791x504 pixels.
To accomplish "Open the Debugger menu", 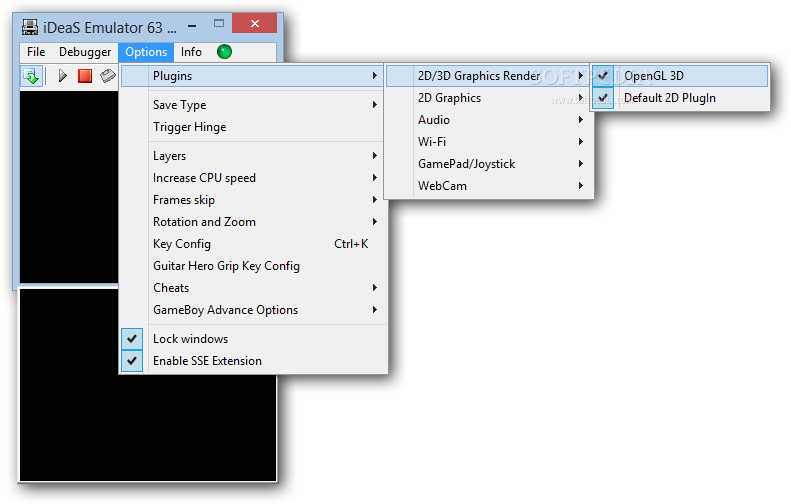I will click(x=85, y=52).
